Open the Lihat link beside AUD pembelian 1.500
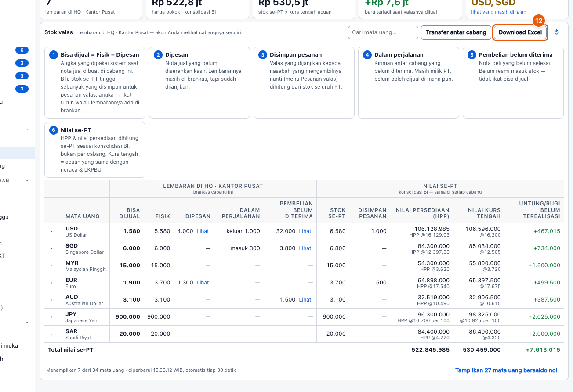 pos(305,300)
